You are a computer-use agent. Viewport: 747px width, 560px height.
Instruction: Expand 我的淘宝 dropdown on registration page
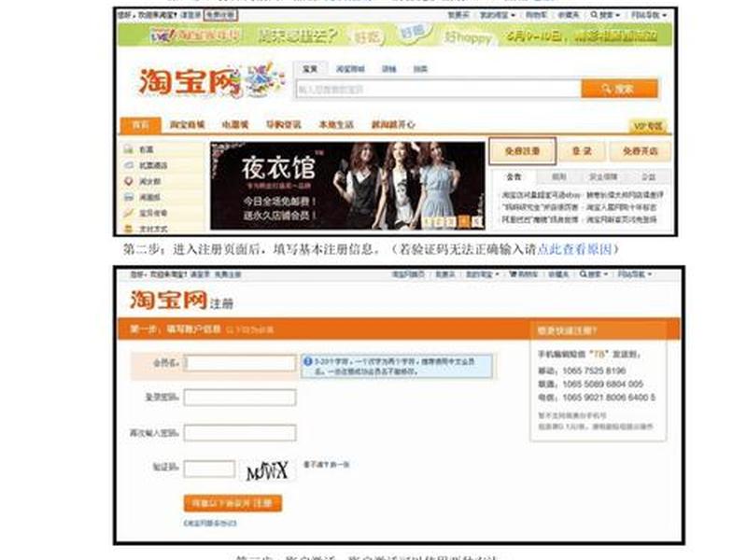tap(482, 274)
